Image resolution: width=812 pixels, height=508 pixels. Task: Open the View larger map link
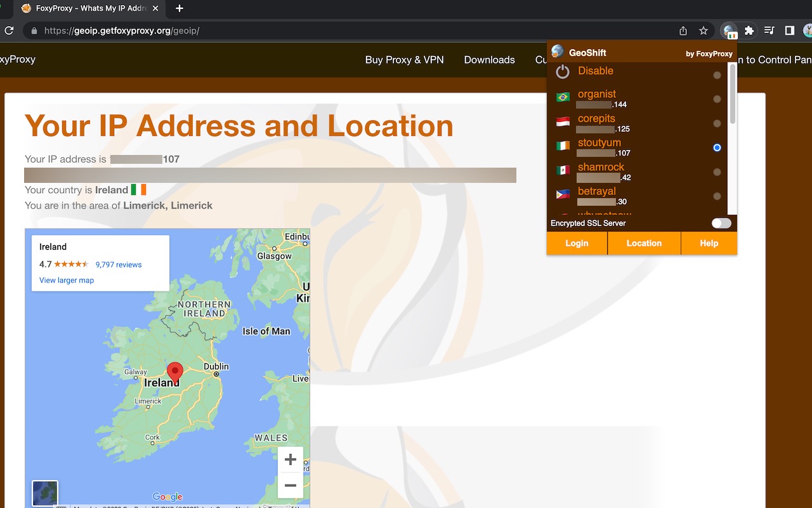(x=67, y=280)
